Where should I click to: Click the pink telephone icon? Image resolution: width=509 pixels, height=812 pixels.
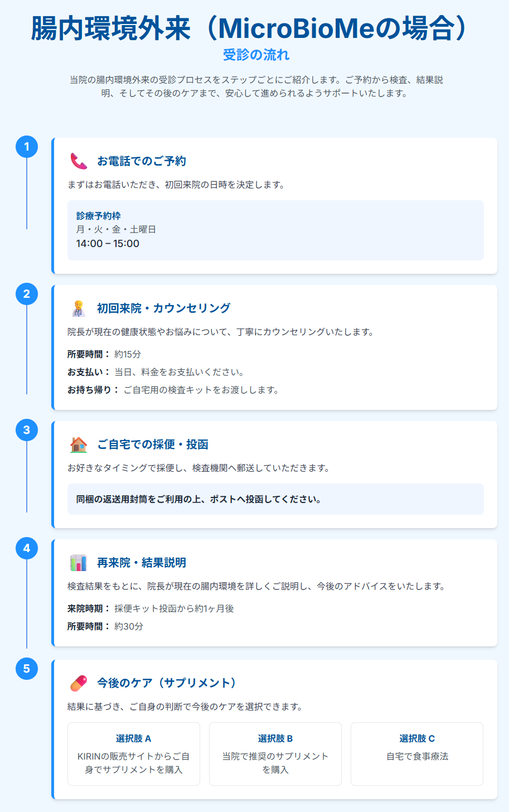tap(79, 161)
